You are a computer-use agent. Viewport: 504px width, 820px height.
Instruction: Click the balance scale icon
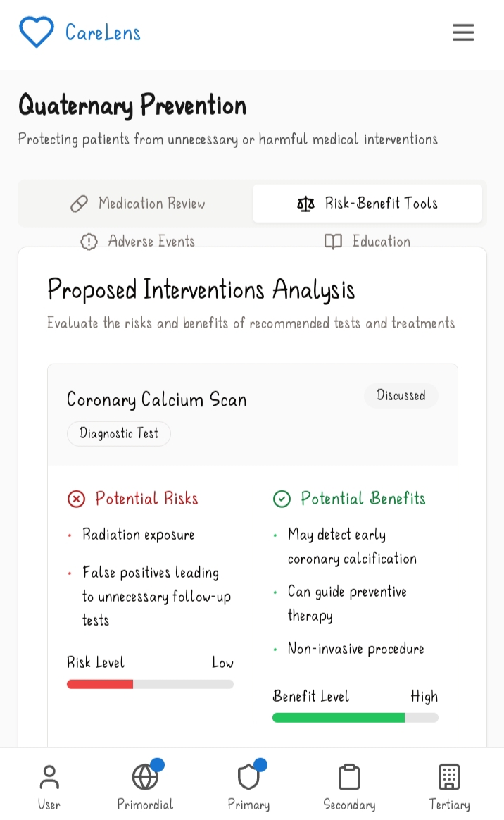(305, 204)
